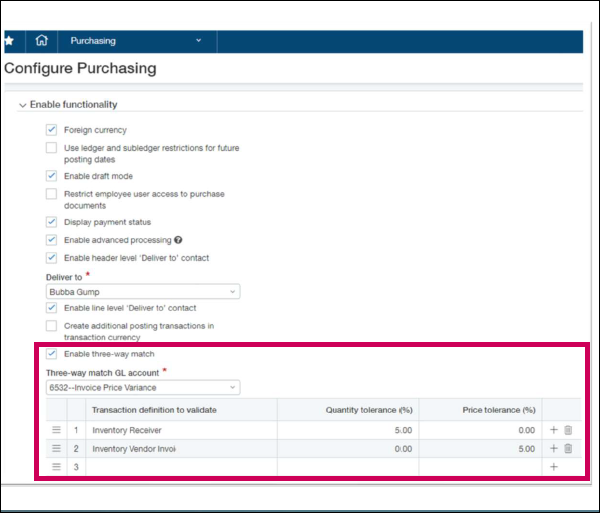This screenshot has width=600, height=513.
Task: Uncheck Enable three-way match
Action: (51, 354)
